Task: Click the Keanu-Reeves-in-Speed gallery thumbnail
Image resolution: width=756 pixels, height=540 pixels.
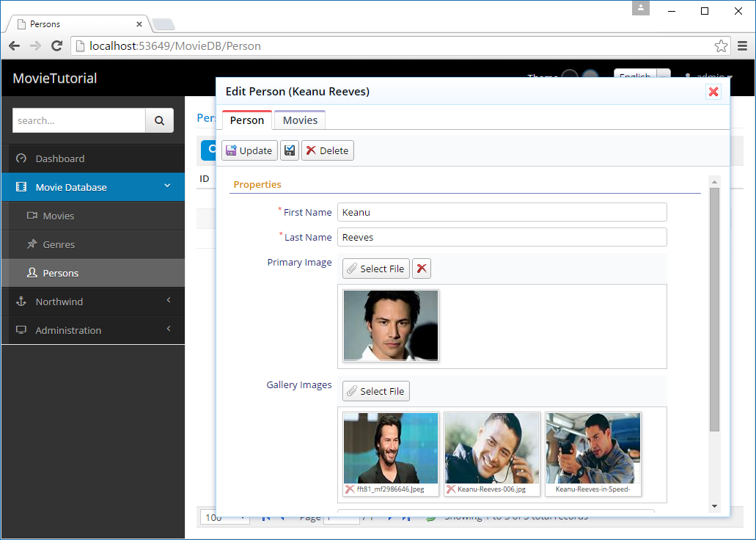Action: [592, 448]
